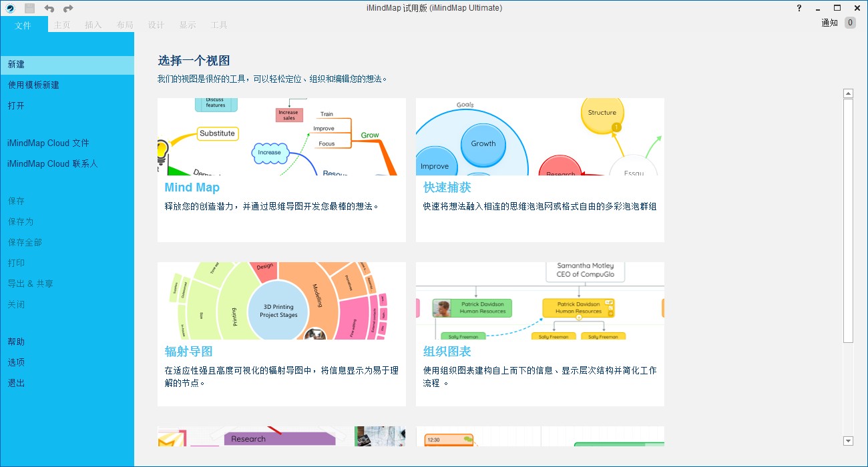
Task: Click the Redo arrow icon
Action: point(67,8)
